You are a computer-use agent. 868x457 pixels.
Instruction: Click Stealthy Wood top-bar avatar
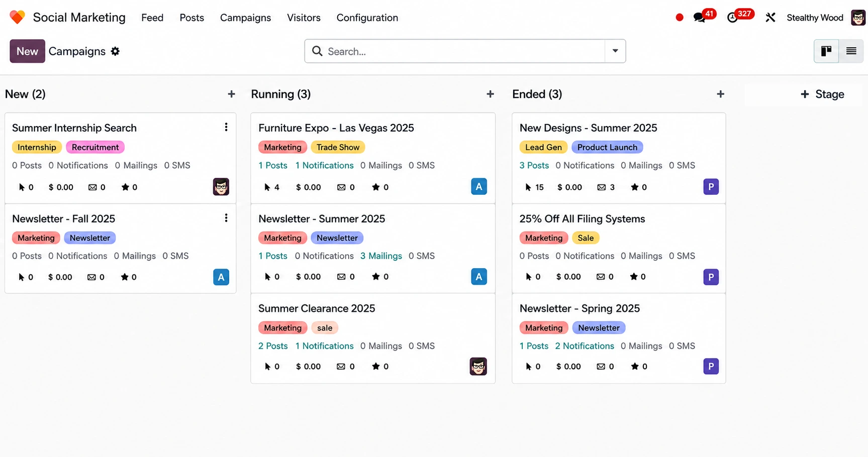[x=858, y=18]
